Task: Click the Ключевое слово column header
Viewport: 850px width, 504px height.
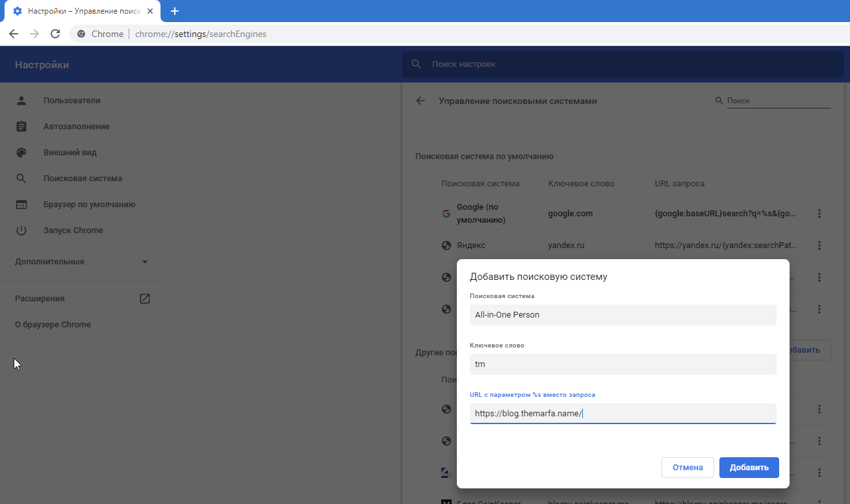Action: coord(581,184)
